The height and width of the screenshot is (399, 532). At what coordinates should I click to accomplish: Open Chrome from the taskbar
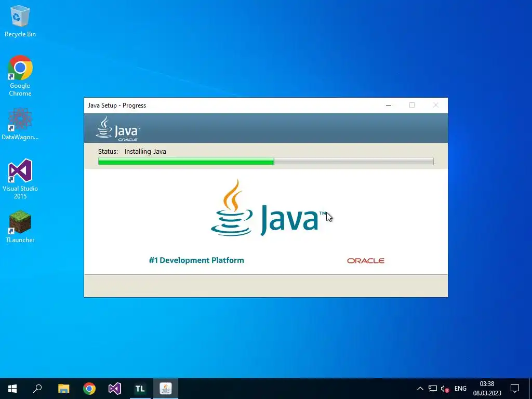[89, 389]
